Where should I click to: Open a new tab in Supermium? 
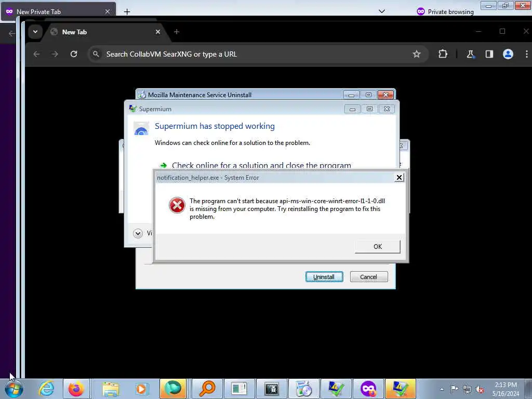tap(177, 32)
